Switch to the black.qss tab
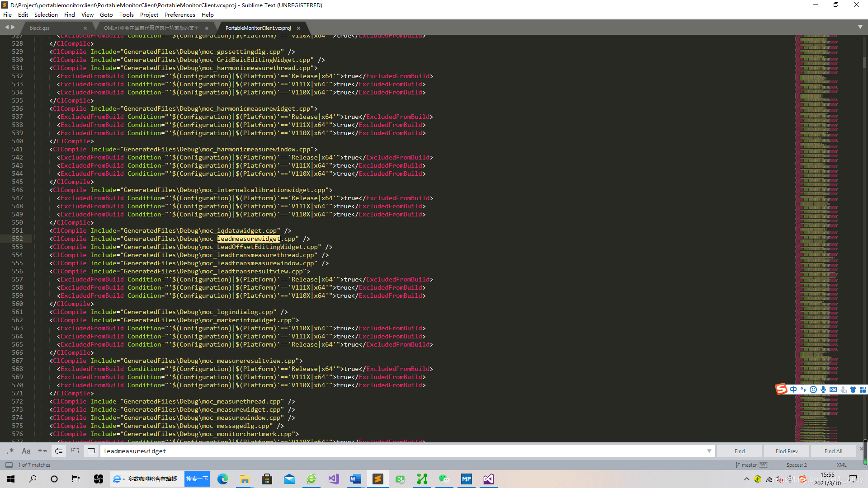This screenshot has width=868, height=488. (x=40, y=28)
